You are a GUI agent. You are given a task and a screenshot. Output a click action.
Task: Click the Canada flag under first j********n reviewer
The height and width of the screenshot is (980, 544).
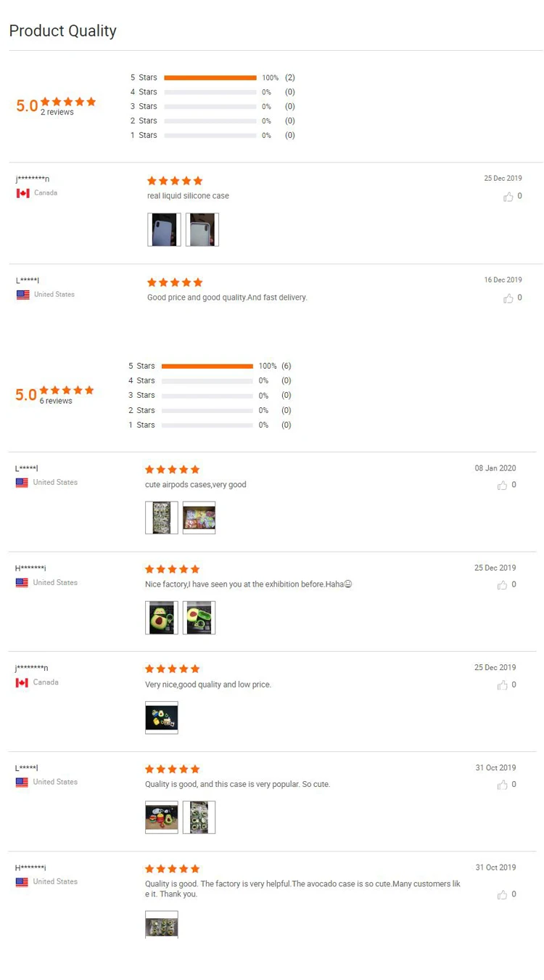coord(23,193)
